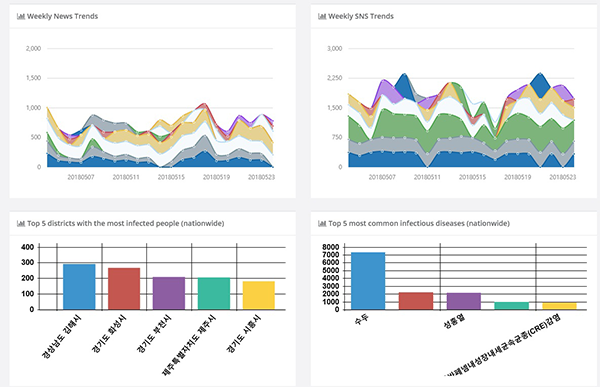
Task: Click the 20180519 date on SNS Trends axis
Action: point(517,177)
